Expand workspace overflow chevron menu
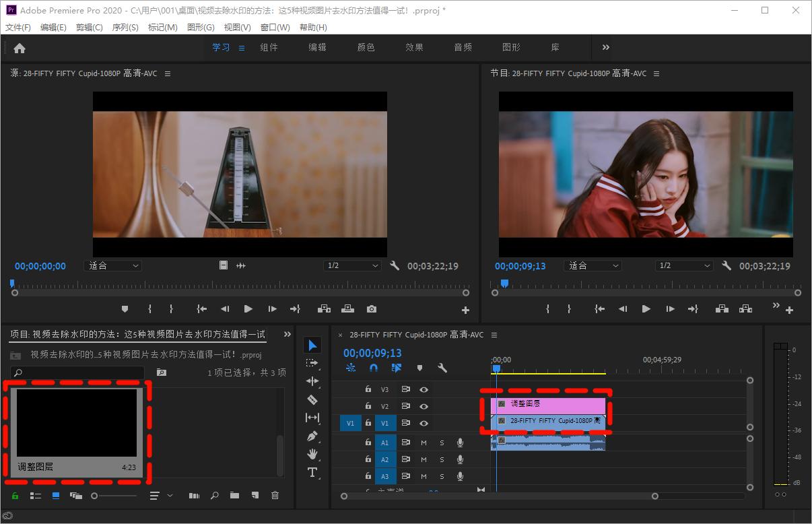The height and width of the screenshot is (524, 812). point(606,47)
